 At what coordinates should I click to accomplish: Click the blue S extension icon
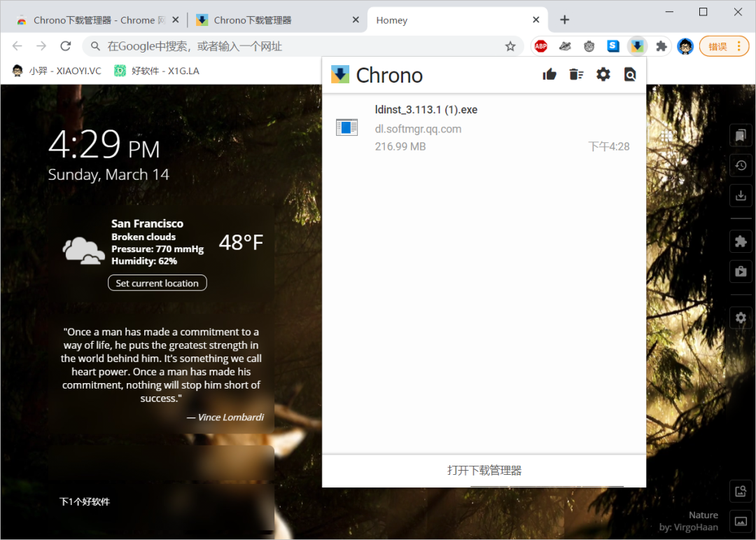(x=612, y=46)
